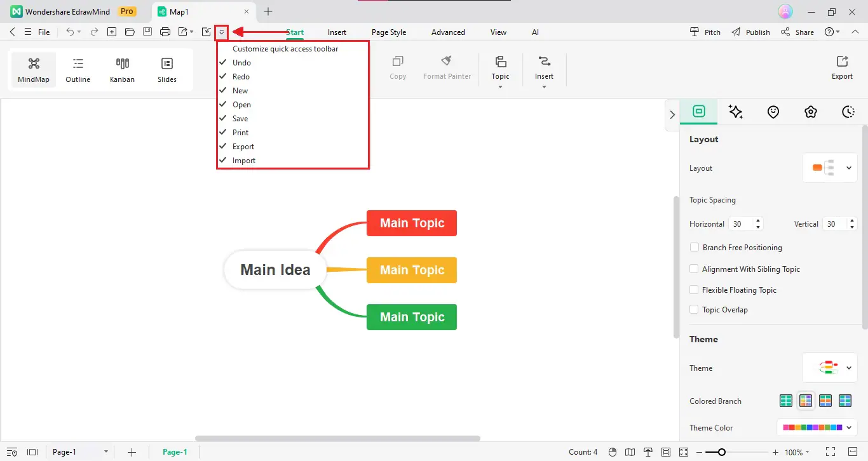Click the Copy icon in the ribbon

tap(398, 62)
